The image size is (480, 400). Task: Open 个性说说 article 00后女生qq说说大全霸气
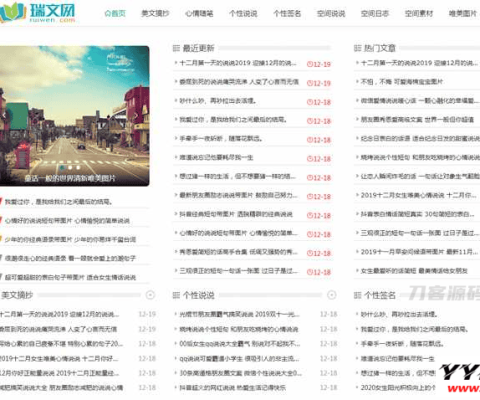click(240, 344)
